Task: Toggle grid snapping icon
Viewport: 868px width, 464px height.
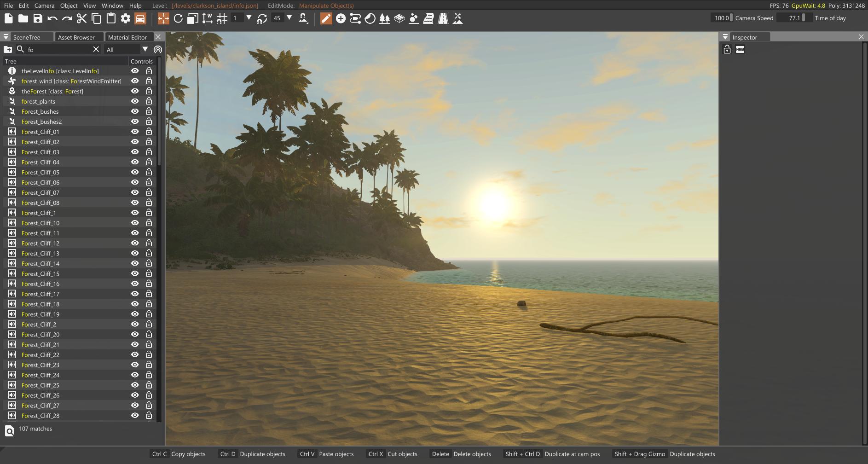Action: (x=222, y=18)
